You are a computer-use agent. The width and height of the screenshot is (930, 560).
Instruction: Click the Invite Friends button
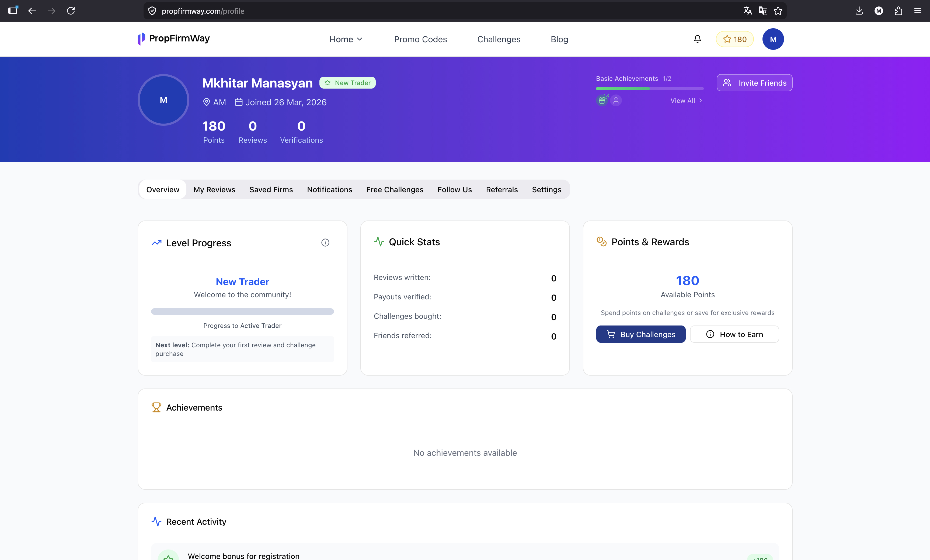point(754,83)
